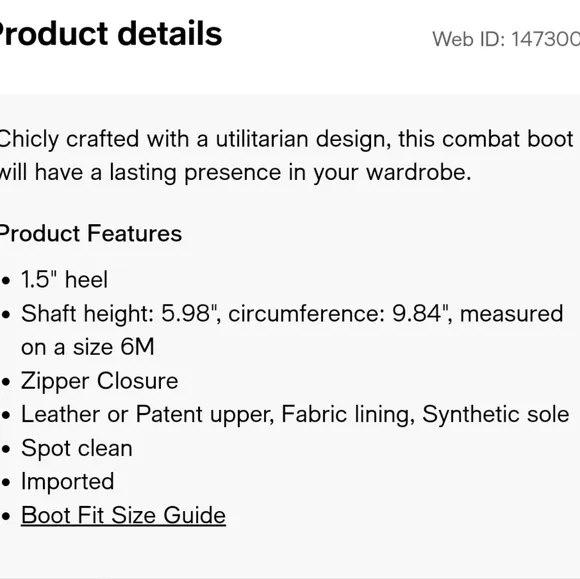Click the Synthetic sole text
Screen dimensions: 580x579
point(496,414)
